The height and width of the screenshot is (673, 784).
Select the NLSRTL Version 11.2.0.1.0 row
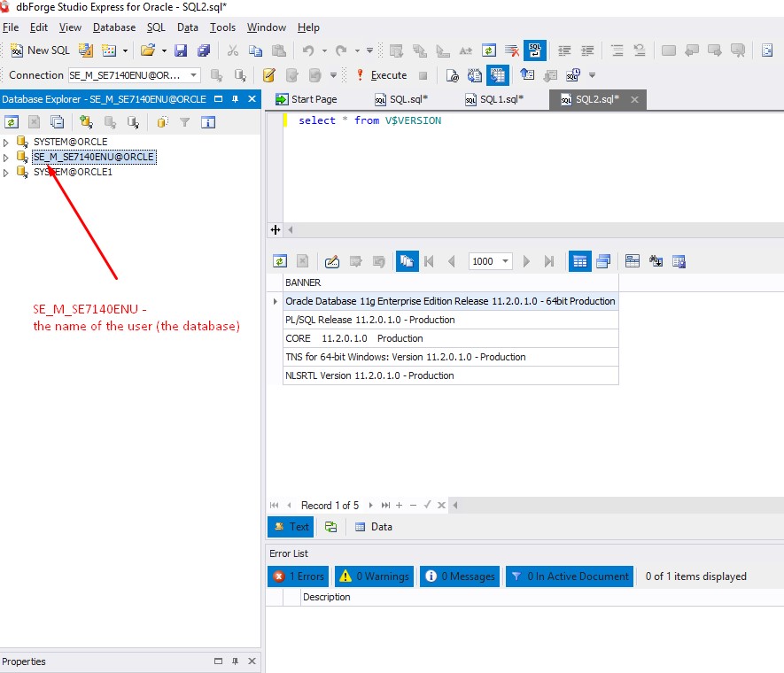point(451,375)
